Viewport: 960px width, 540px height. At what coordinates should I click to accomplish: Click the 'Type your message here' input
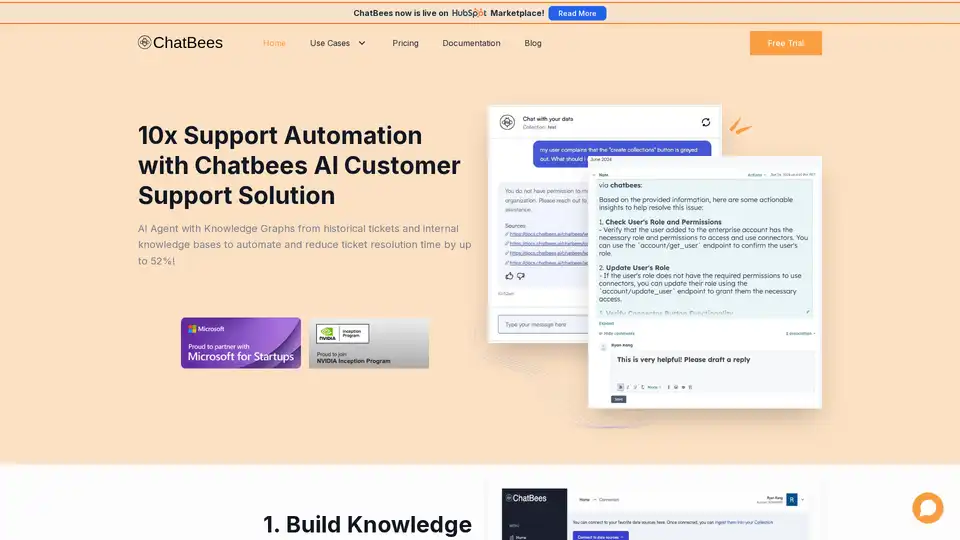pos(540,324)
